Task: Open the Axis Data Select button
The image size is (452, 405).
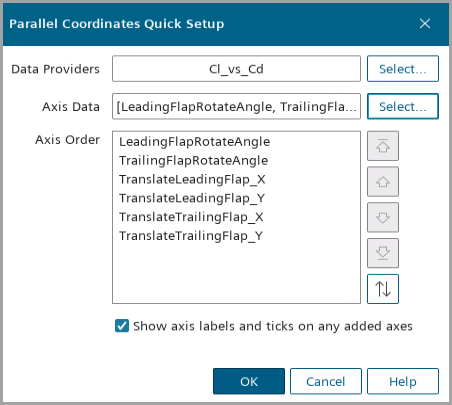Action: coord(403,106)
